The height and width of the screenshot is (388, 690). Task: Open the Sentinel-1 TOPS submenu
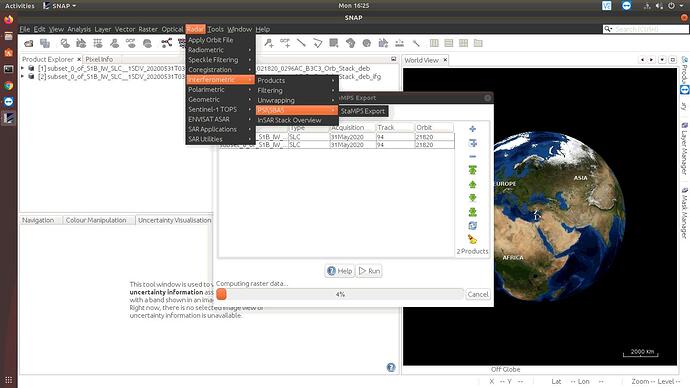(x=220, y=109)
